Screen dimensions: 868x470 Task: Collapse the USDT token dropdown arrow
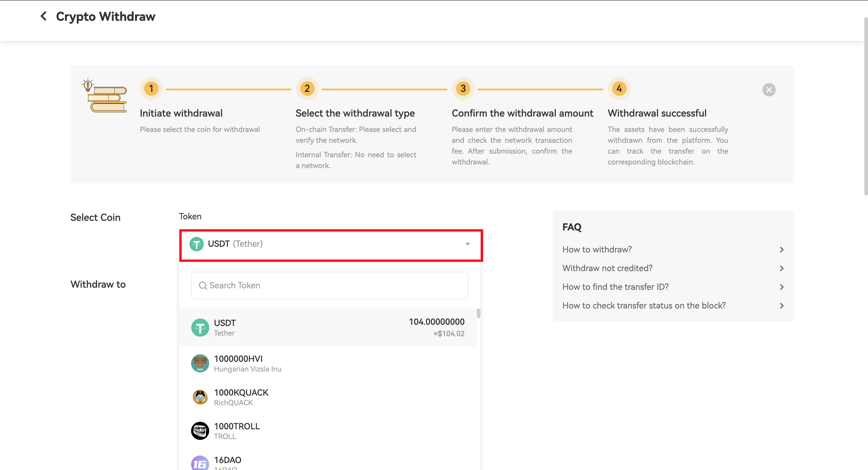pos(467,244)
